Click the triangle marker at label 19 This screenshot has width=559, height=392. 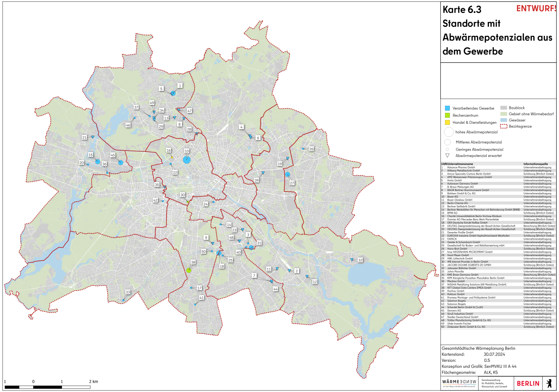tap(287, 158)
